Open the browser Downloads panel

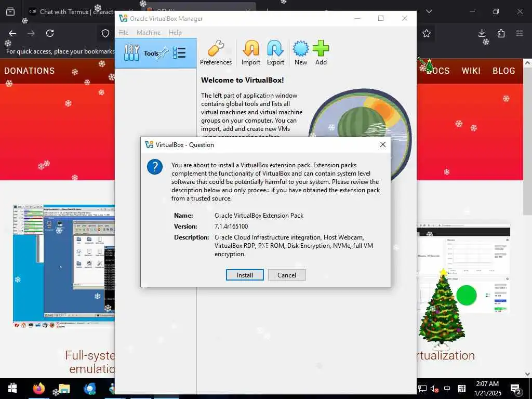click(482, 33)
